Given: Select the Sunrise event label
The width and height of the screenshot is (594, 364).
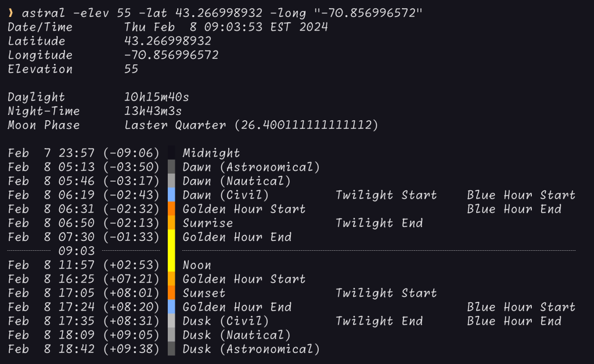Looking at the screenshot, I should click(x=207, y=223).
